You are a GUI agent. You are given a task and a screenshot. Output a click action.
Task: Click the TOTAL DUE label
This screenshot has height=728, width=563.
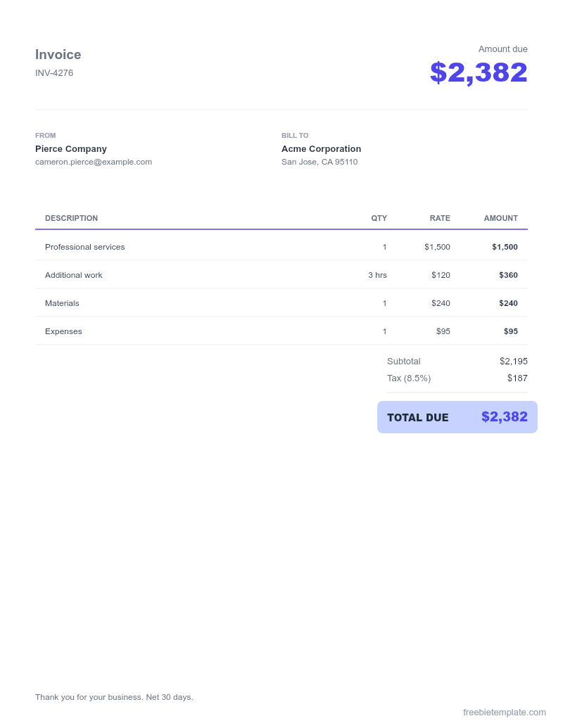click(418, 418)
